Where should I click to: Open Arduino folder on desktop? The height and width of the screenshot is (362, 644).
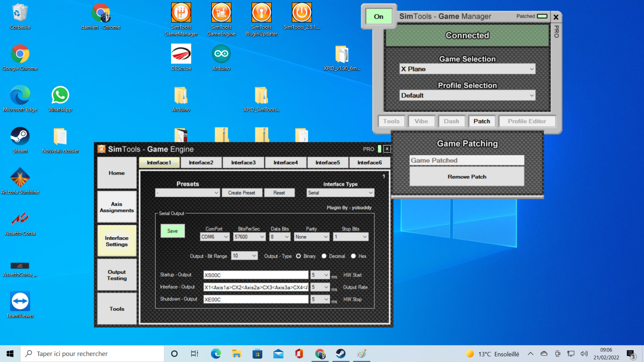pyautogui.click(x=181, y=99)
